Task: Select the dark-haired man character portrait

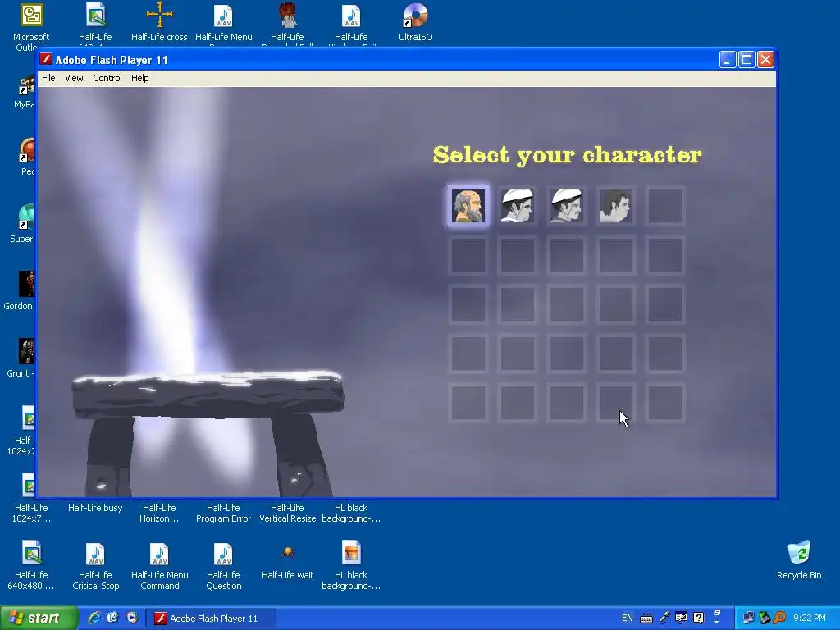Action: point(615,206)
